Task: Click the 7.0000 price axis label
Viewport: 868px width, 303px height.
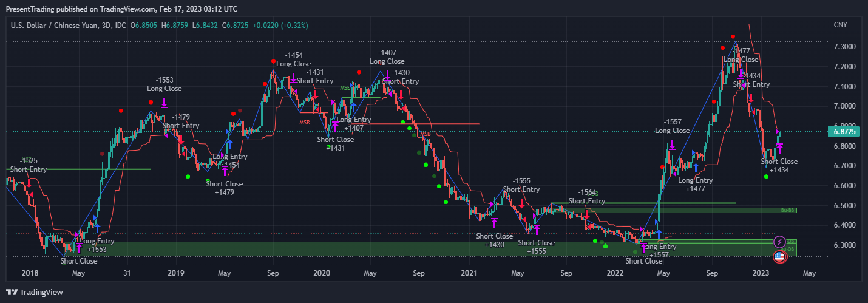Action: click(x=845, y=106)
